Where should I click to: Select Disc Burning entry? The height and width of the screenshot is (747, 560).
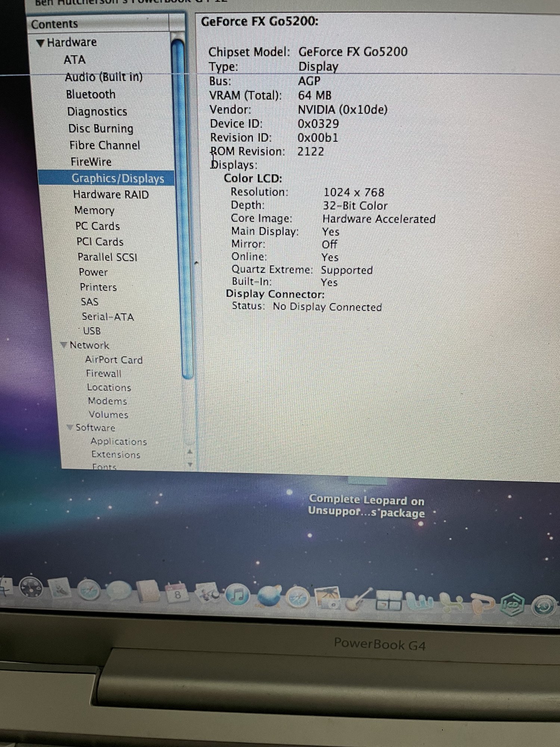coord(101,129)
